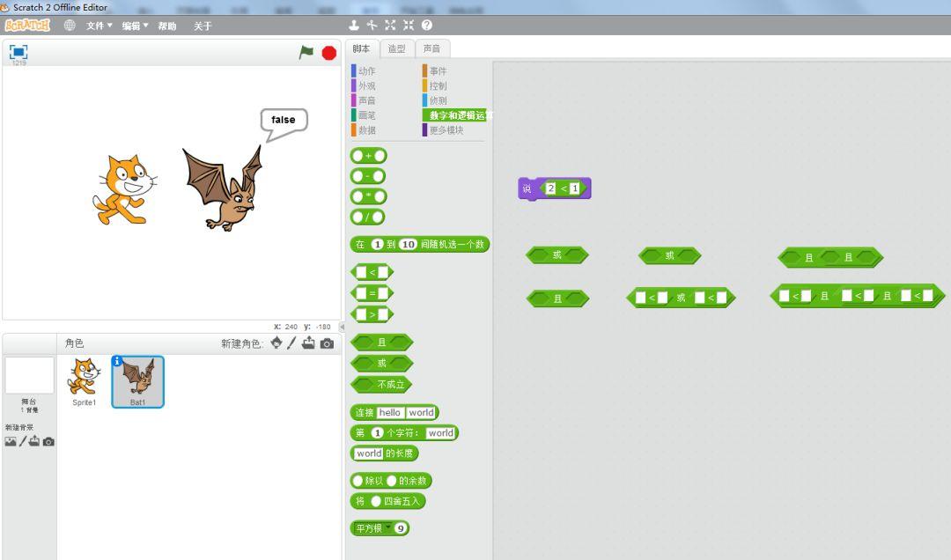Paint a new sprite with the brush icon
The image size is (951, 560).
click(291, 343)
